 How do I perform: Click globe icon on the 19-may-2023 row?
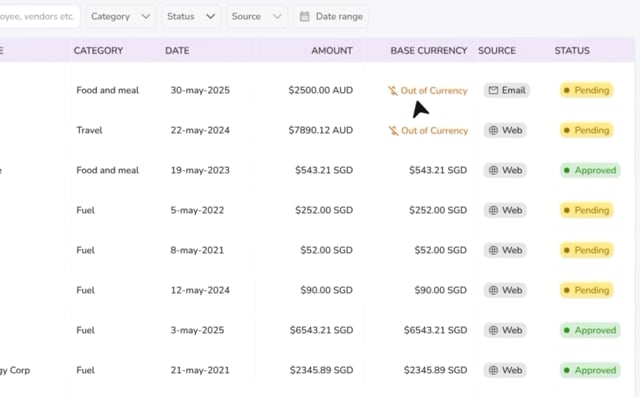pyautogui.click(x=493, y=170)
